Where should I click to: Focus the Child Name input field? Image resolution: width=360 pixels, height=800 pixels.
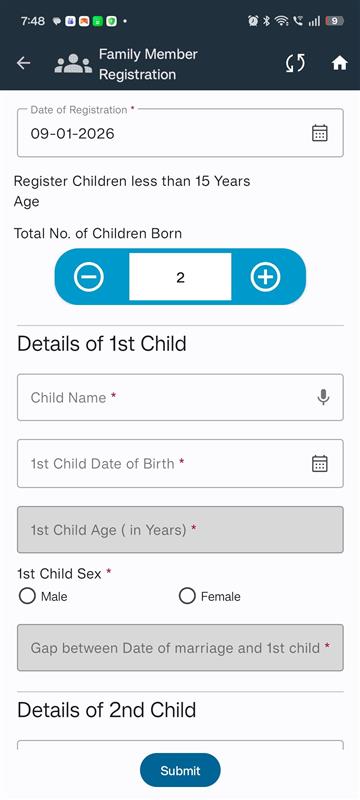click(180, 397)
